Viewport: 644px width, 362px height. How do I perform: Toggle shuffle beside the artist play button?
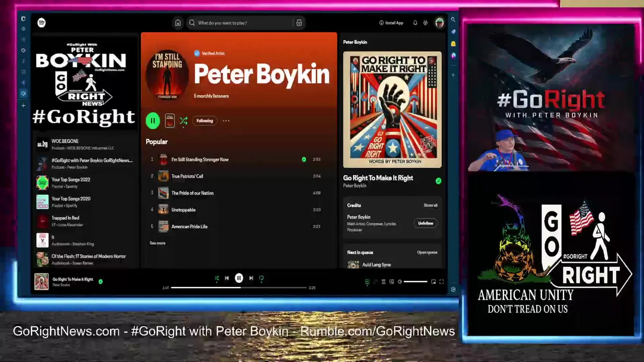[184, 121]
